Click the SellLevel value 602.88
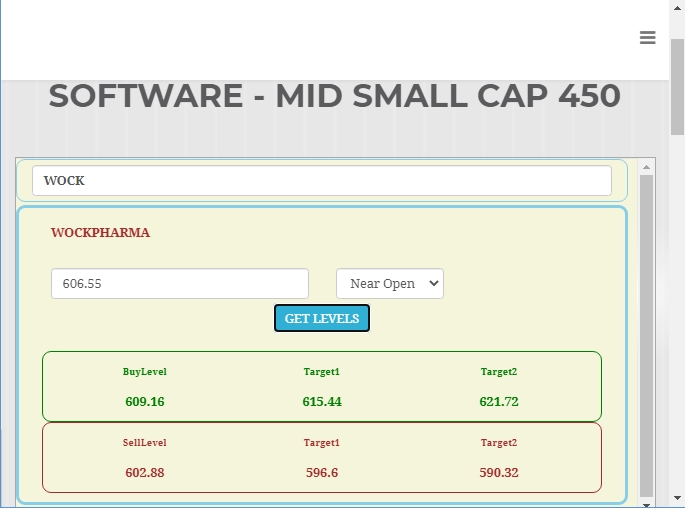This screenshot has height=508, width=685. click(145, 473)
